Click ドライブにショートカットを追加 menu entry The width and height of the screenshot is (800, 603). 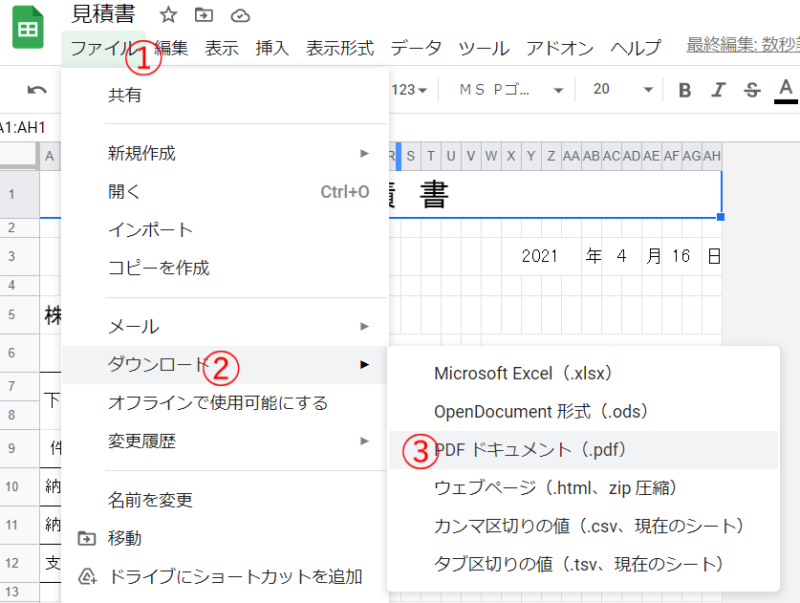(234, 576)
